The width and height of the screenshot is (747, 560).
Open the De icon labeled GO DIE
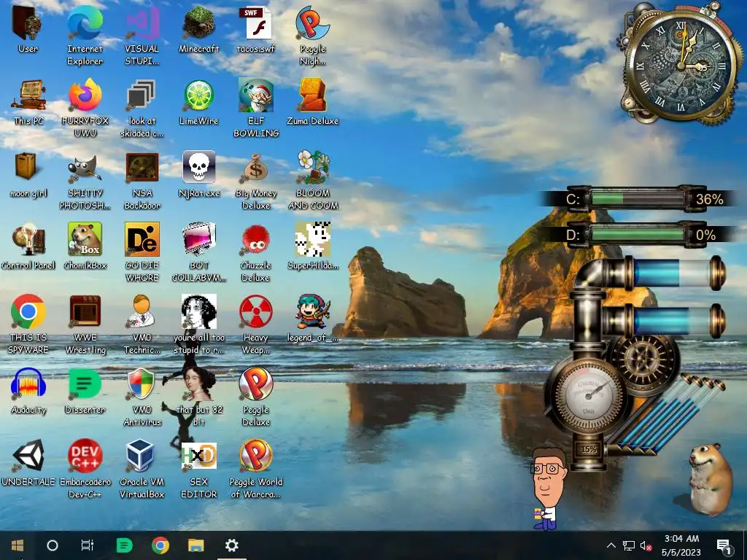pyautogui.click(x=142, y=239)
